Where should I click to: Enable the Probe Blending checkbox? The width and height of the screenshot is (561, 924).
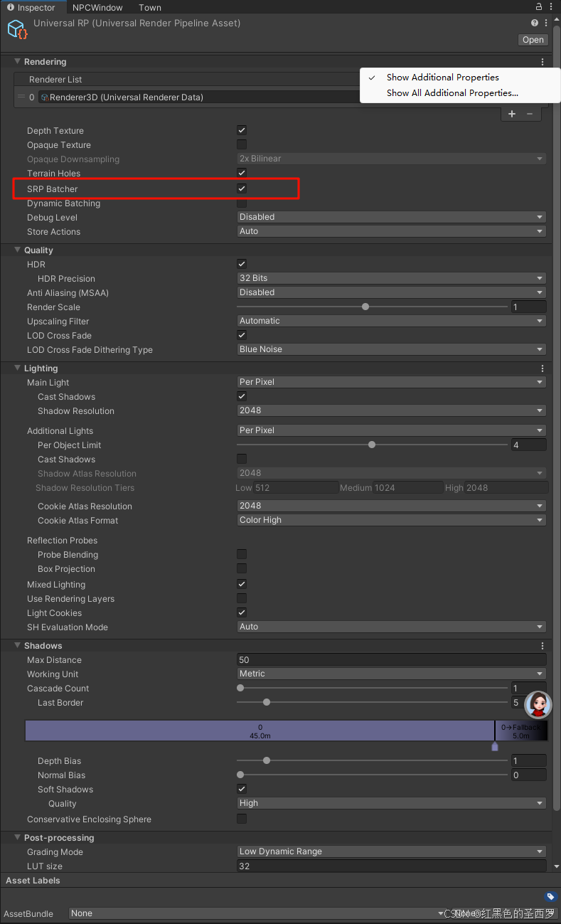242,554
